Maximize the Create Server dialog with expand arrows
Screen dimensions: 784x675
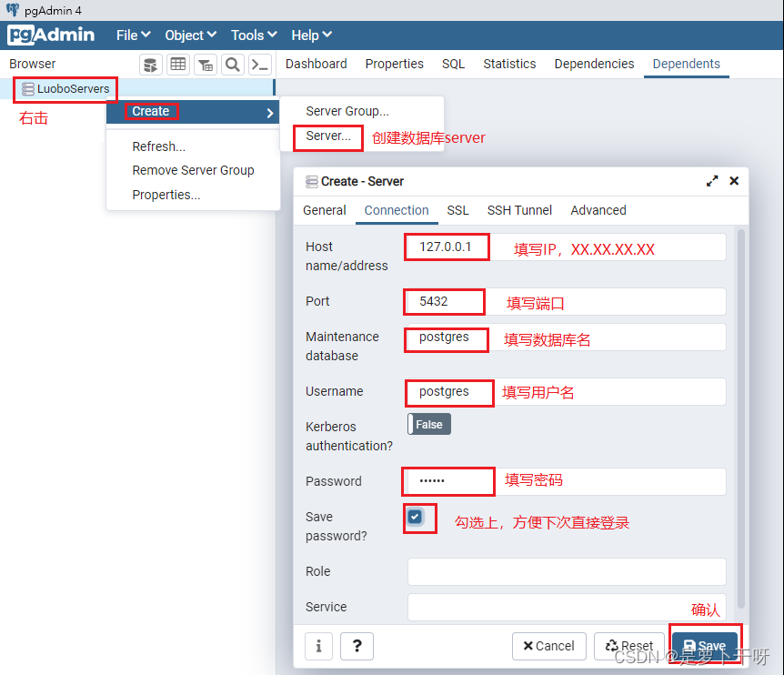712,181
